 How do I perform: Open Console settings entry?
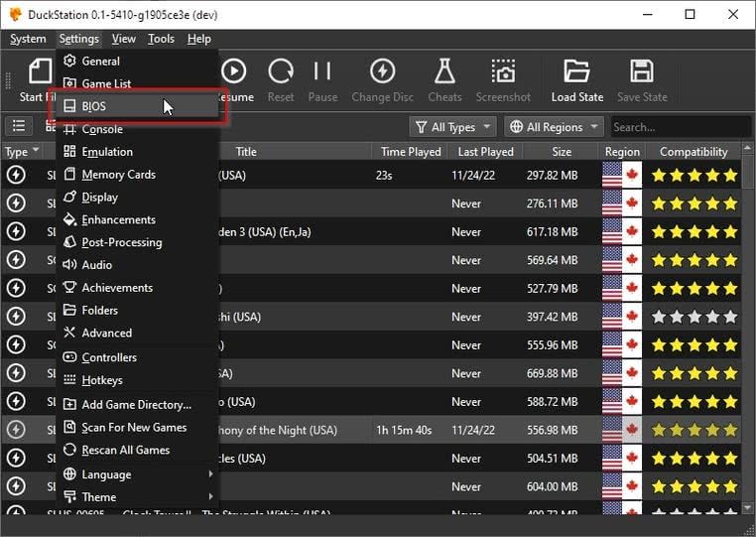137,129
